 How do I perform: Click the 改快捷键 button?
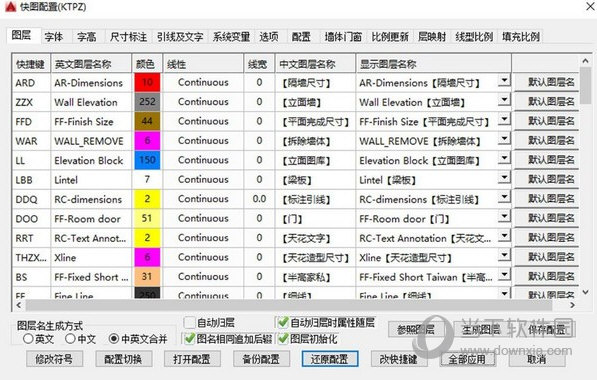point(399,359)
